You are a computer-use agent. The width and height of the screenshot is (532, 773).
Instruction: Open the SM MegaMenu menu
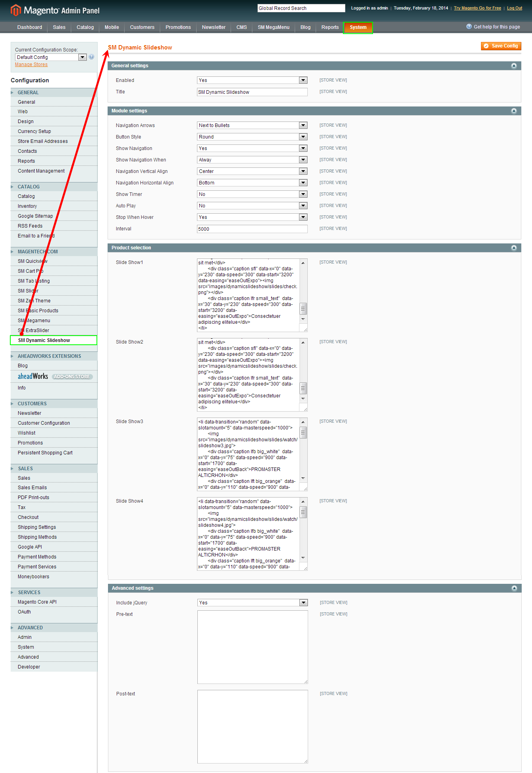coord(274,27)
